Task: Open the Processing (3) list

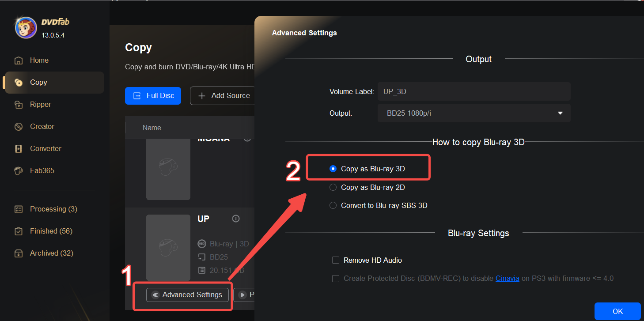Action: tap(53, 209)
